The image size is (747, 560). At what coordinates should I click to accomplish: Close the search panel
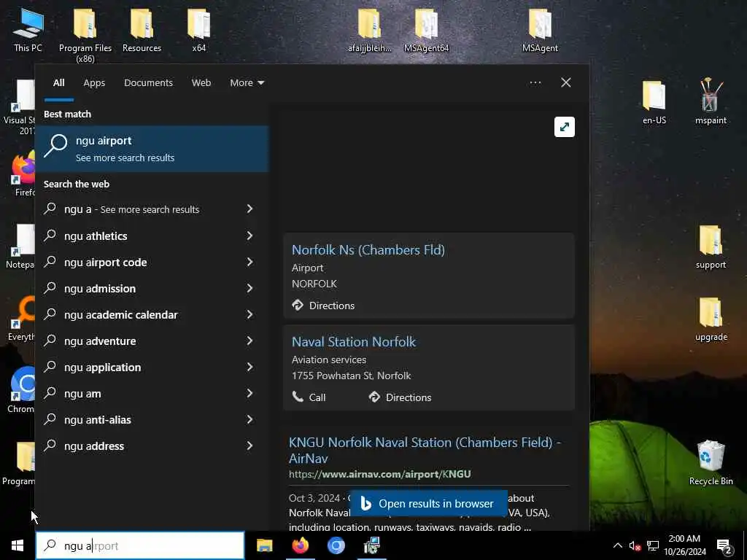(566, 82)
